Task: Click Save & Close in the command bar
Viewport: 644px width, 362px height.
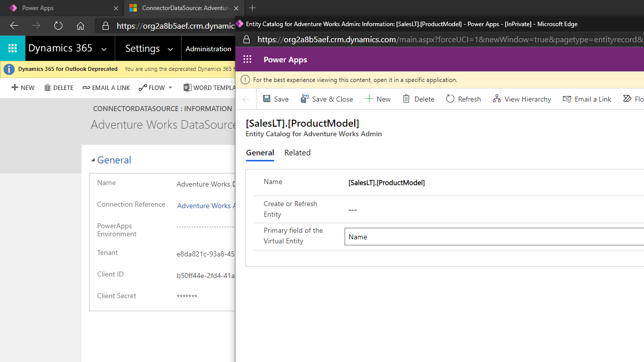Action: pos(327,99)
